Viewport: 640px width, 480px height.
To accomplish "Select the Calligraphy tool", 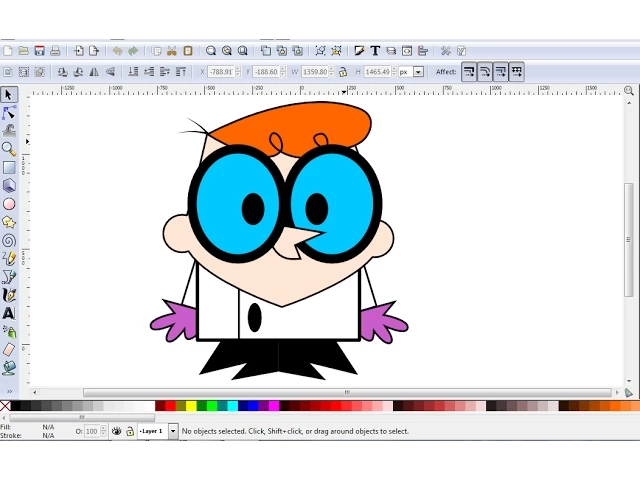I will [9, 295].
